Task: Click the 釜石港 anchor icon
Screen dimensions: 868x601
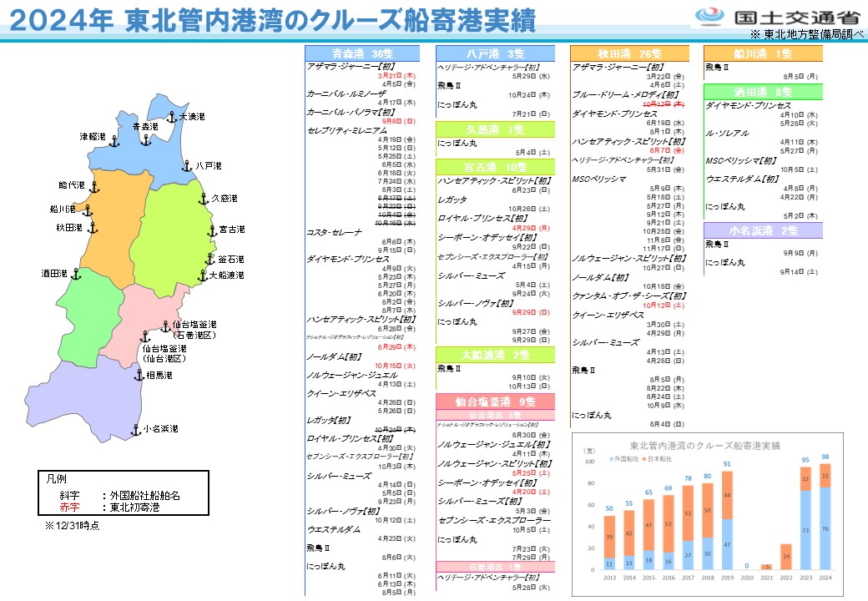Action: (x=209, y=259)
